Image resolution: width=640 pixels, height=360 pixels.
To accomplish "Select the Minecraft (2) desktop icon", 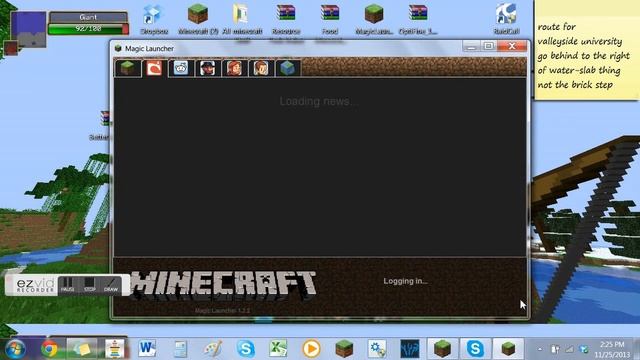I will [198, 19].
